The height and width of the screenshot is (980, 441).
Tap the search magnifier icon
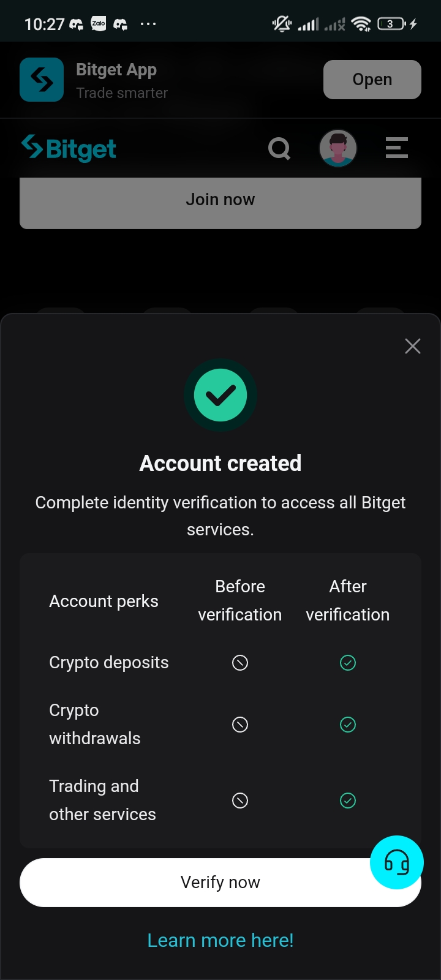click(x=279, y=148)
